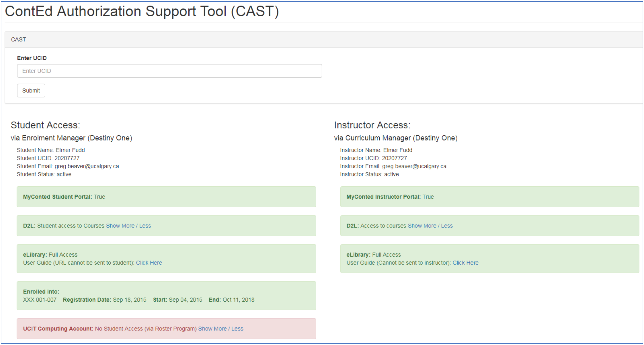Expand student D2L courses Show More link

[120, 226]
